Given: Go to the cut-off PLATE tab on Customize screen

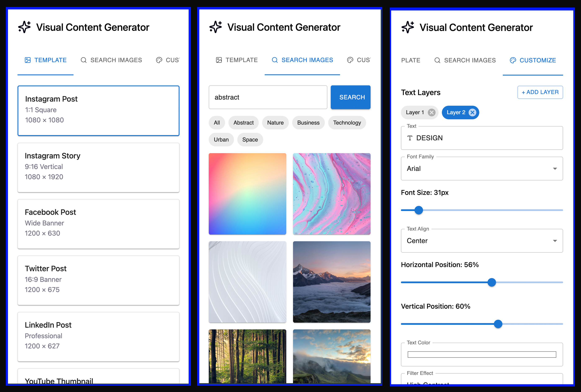Looking at the screenshot, I should point(411,60).
